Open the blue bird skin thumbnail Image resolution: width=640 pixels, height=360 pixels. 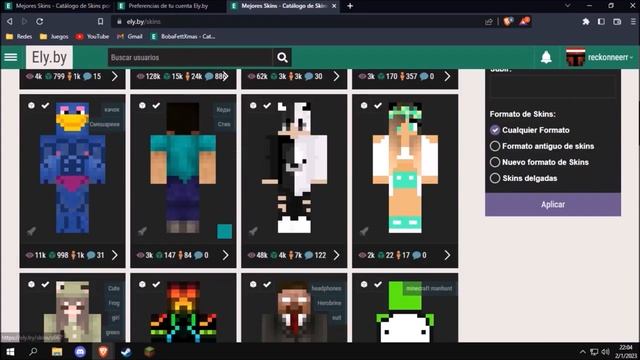point(72,167)
